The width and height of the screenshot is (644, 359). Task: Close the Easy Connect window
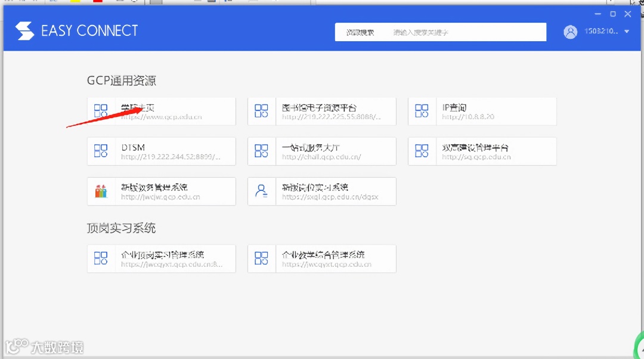click(x=627, y=14)
